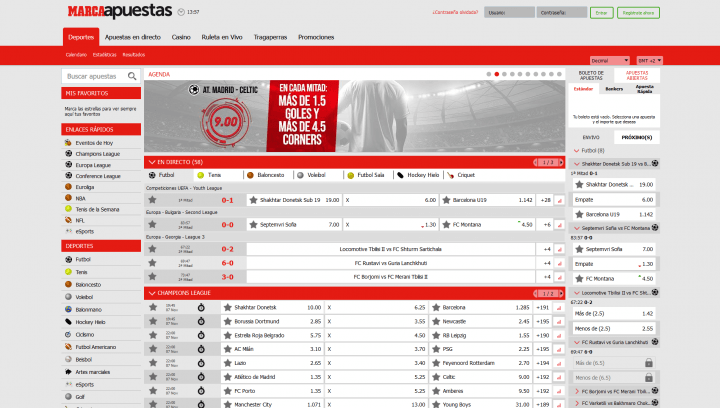Collapse Shakhtar Donetsk Sub 19 panel entry
The height and width of the screenshot is (408, 720).
click(577, 164)
